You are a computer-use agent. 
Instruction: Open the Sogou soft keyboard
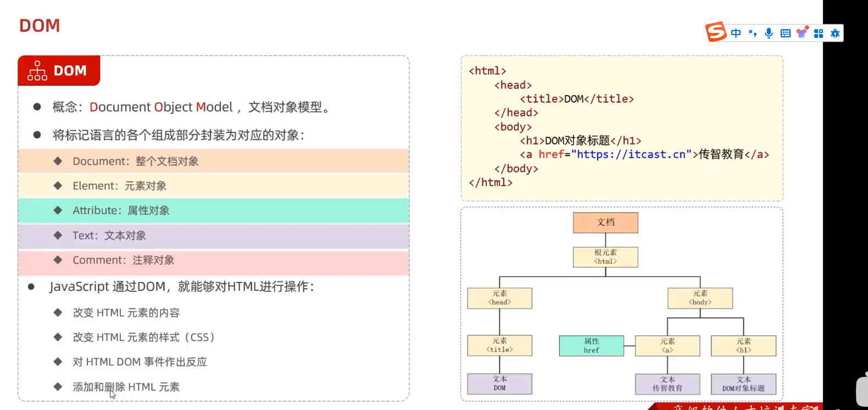(786, 34)
